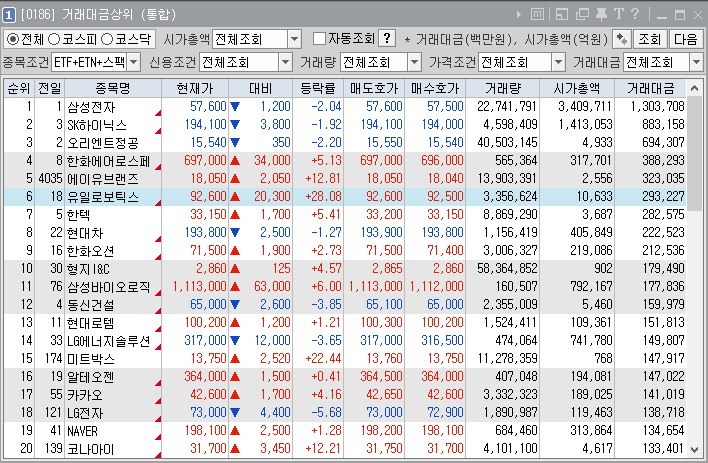This screenshot has height=463, width=708.
Task: Open help with title bar question mark
Action: (635, 14)
